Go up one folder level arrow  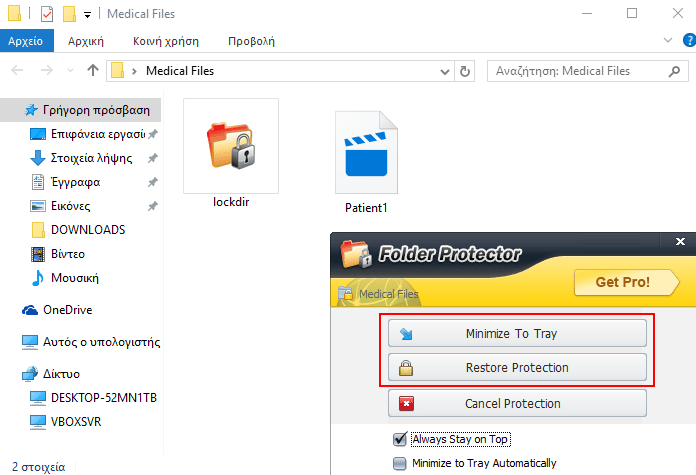[x=93, y=71]
